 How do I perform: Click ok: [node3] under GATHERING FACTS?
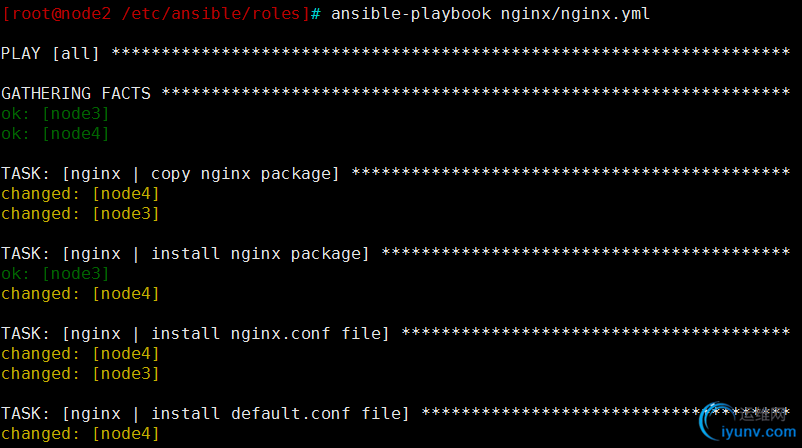[x=55, y=114]
